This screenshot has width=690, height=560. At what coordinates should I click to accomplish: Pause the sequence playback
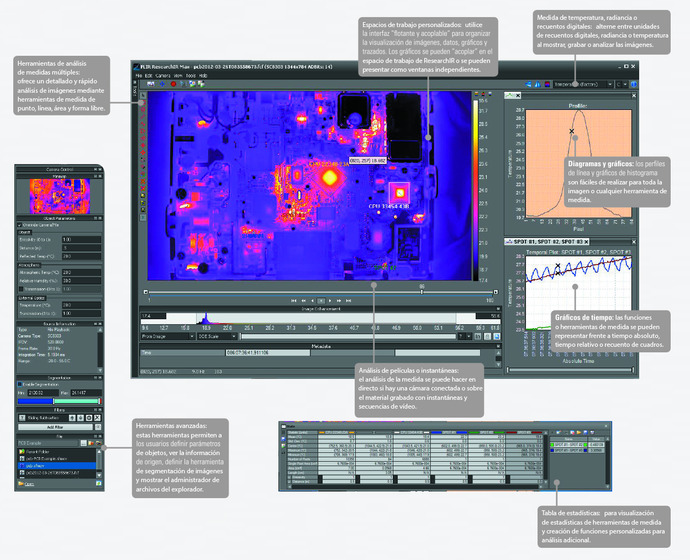[x=321, y=300]
